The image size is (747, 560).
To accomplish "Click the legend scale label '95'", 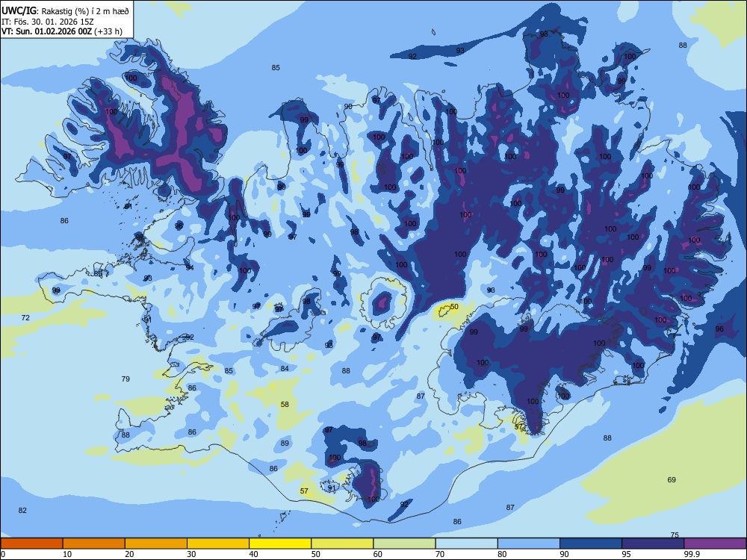I will (627, 554).
